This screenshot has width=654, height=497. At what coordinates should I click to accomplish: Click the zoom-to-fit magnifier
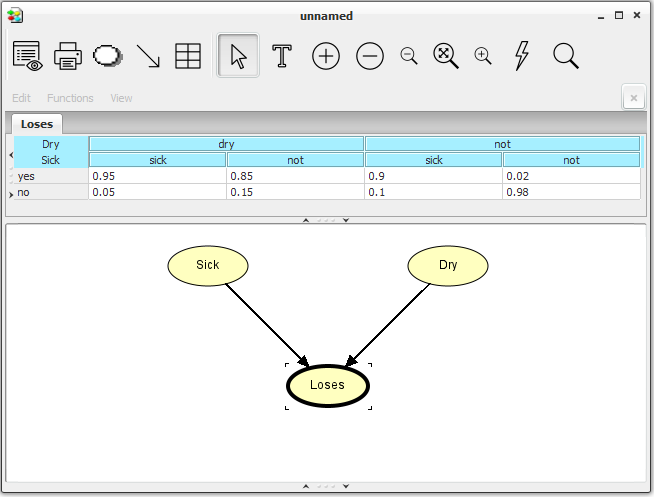446,55
